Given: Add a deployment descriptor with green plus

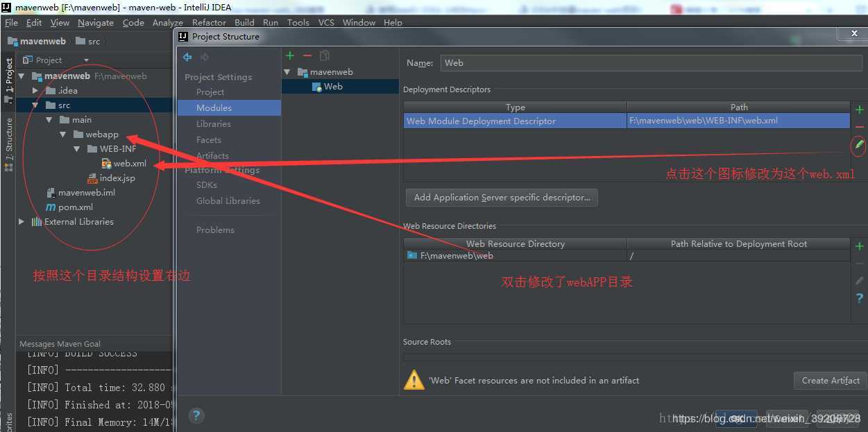Looking at the screenshot, I should (x=860, y=110).
